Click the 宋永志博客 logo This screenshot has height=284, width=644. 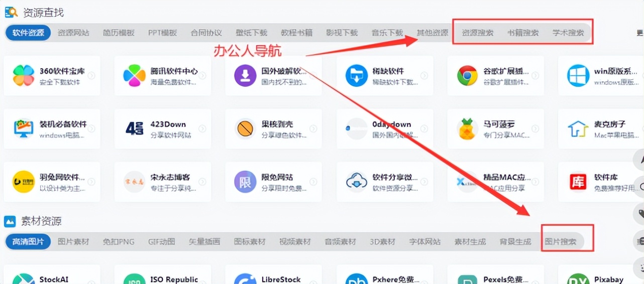coord(134,182)
